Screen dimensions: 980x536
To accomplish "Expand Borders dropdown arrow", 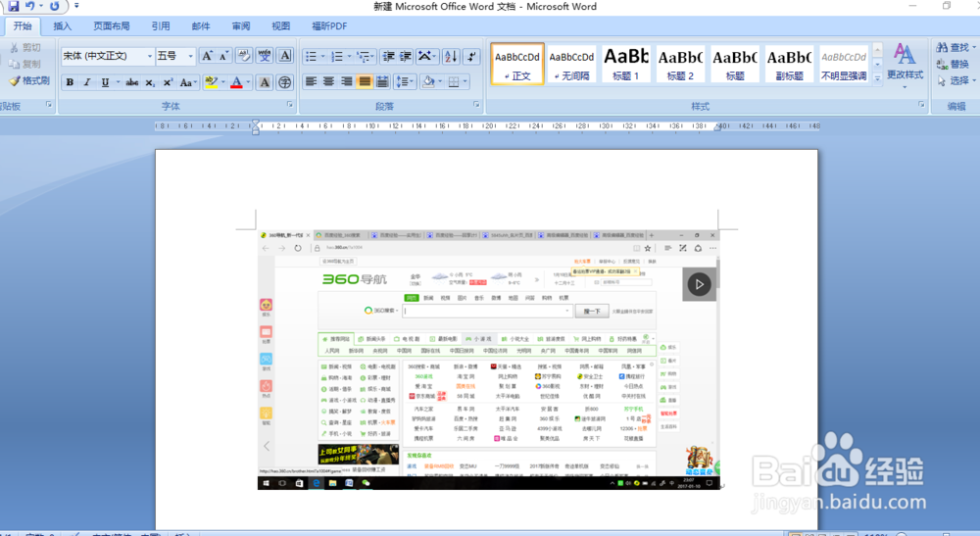I will click(x=465, y=82).
